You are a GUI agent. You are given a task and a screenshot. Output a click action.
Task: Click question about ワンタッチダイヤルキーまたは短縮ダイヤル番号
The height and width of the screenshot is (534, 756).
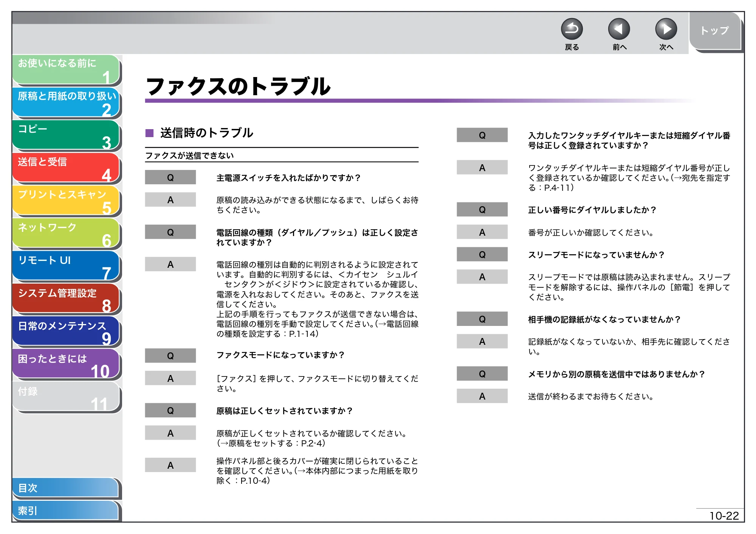click(x=629, y=140)
